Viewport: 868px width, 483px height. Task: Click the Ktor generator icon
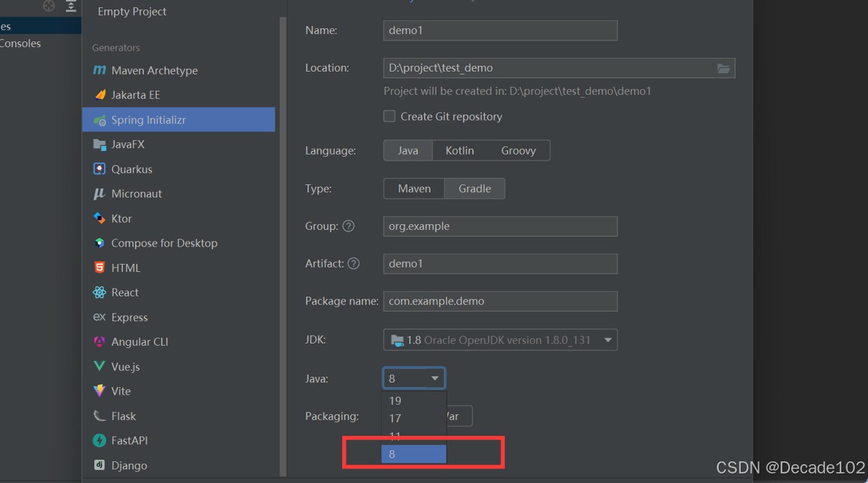click(x=100, y=218)
